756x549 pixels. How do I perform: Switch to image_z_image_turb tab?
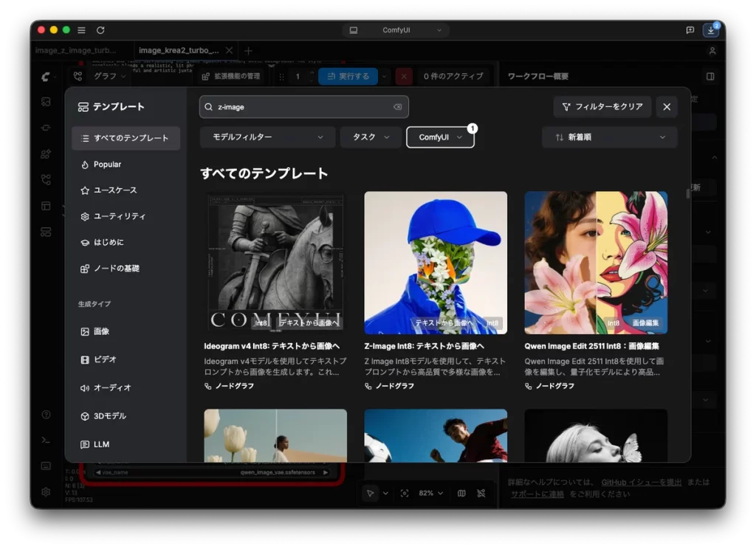click(x=76, y=50)
